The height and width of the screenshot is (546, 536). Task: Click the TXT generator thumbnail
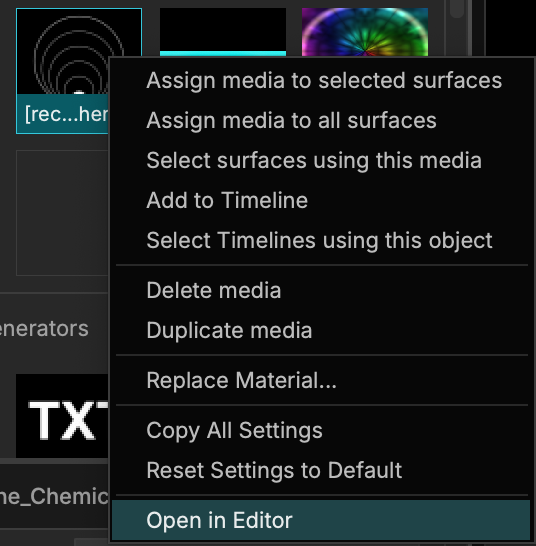pos(63,416)
